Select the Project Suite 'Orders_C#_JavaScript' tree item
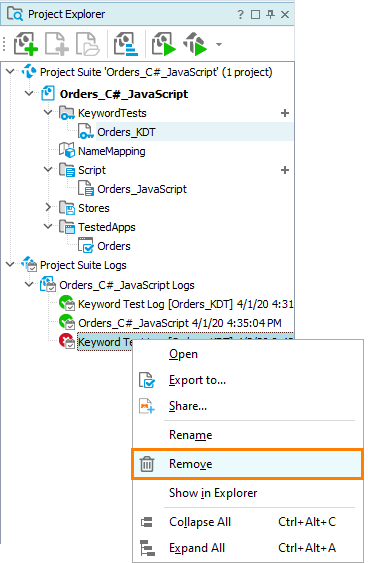The width and height of the screenshot is (368, 563). [x=156, y=72]
